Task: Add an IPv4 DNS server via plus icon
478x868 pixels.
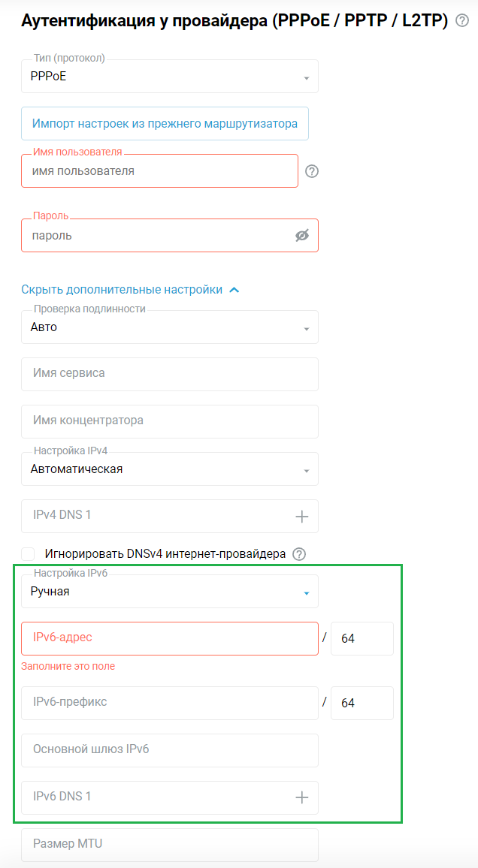Action: (303, 516)
